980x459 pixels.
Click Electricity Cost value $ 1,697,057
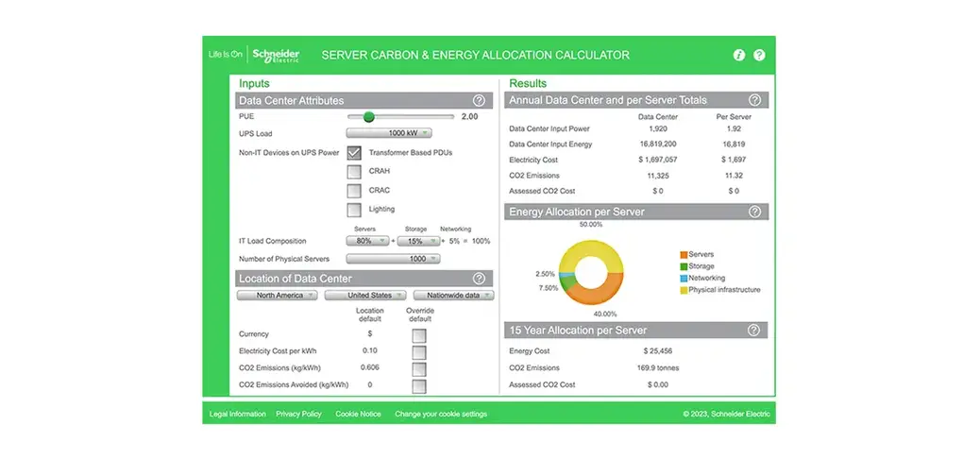(x=657, y=161)
